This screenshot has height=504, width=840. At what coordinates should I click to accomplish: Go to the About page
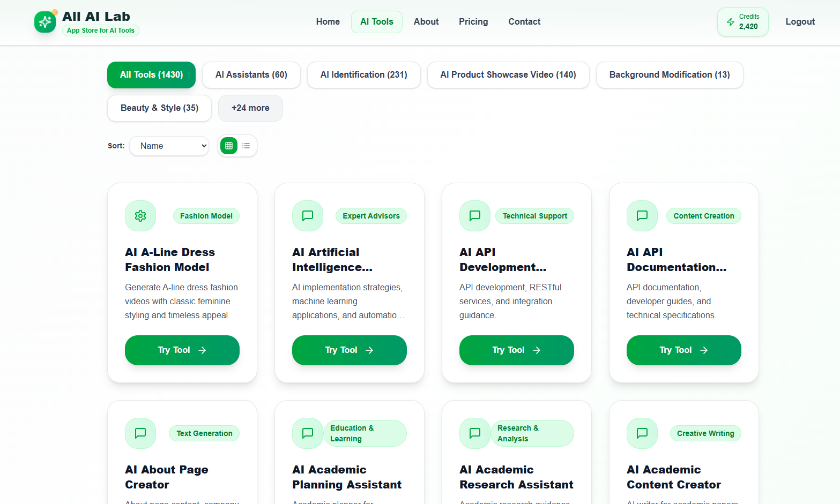point(426,22)
